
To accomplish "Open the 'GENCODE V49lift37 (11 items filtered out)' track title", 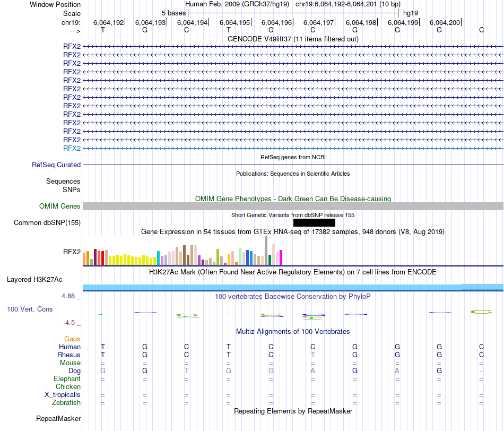I will 293,39.
